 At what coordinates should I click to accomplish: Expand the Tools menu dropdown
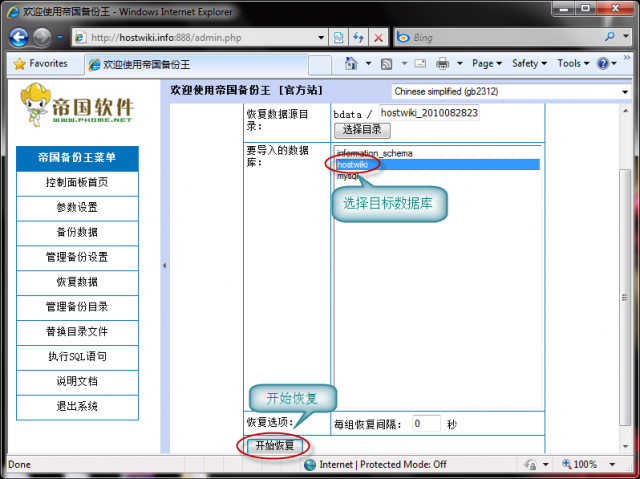572,64
